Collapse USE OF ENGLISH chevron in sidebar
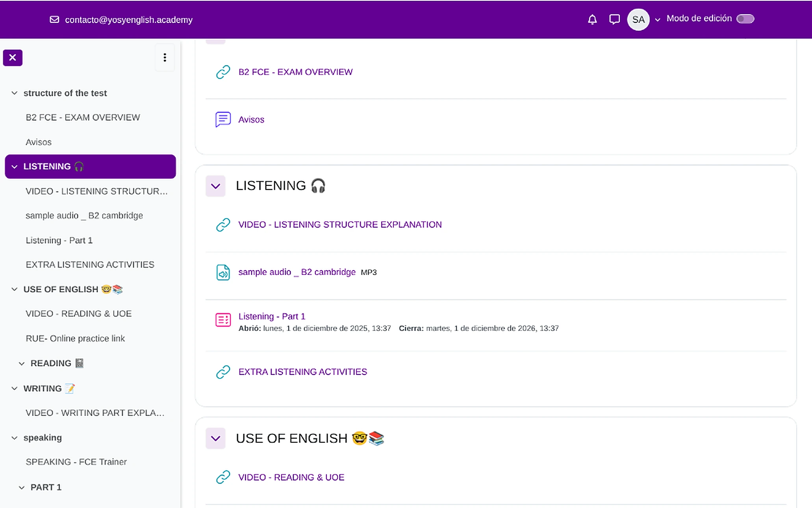This screenshot has height=508, width=812. click(x=15, y=289)
